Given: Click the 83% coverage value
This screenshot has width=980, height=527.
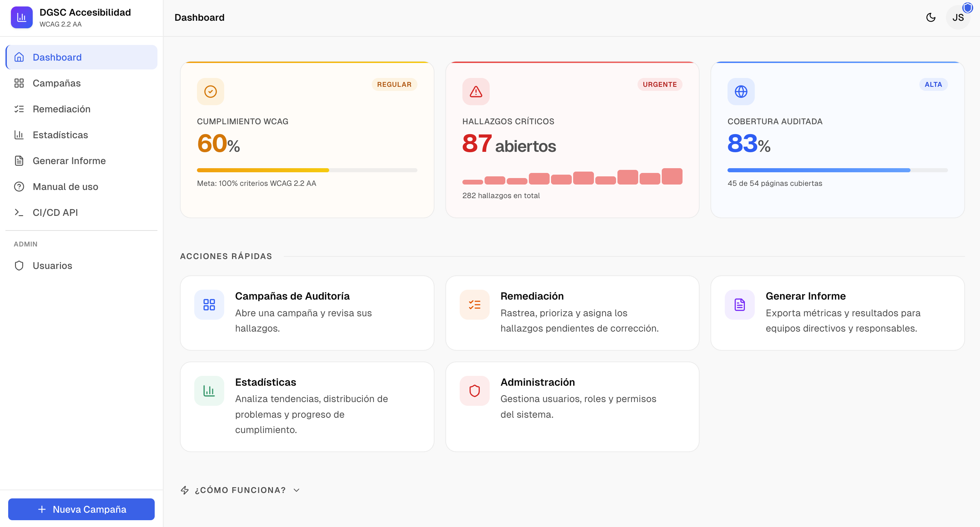Looking at the screenshot, I should click(749, 144).
